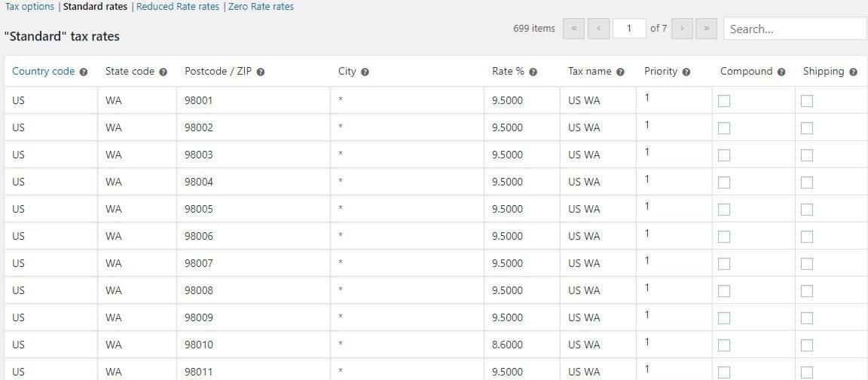Click the current page number field

(629, 29)
